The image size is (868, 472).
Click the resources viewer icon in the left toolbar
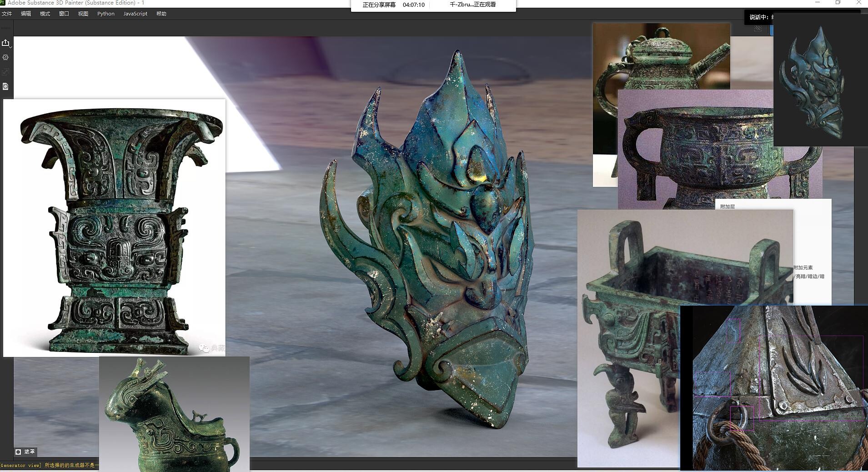pyautogui.click(x=5, y=86)
